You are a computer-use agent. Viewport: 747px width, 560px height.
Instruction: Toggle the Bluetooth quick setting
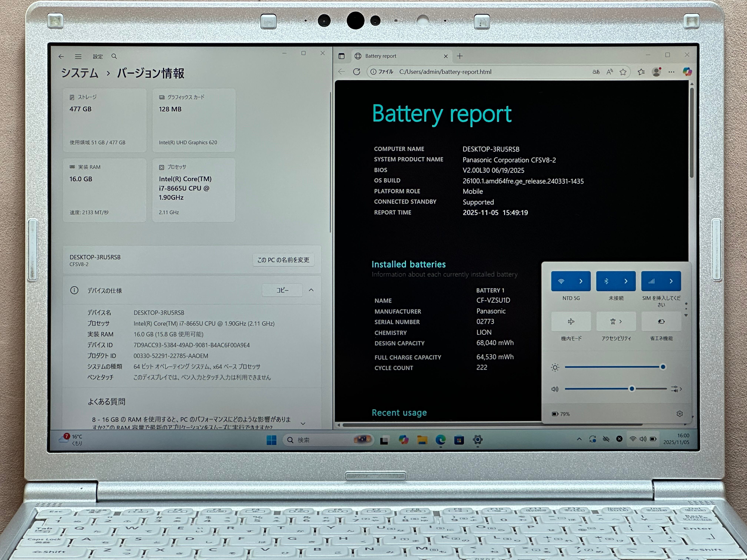(607, 281)
